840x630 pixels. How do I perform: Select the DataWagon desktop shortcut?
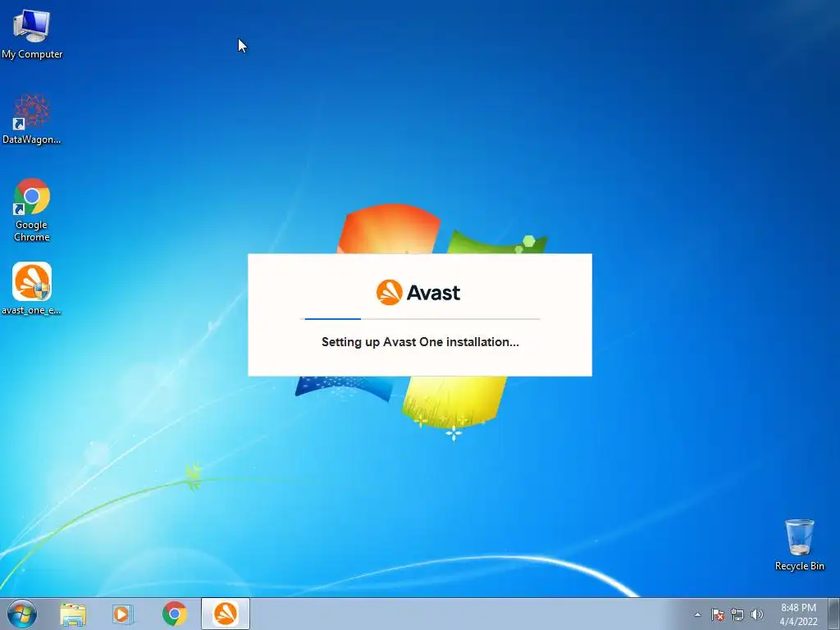(x=32, y=119)
